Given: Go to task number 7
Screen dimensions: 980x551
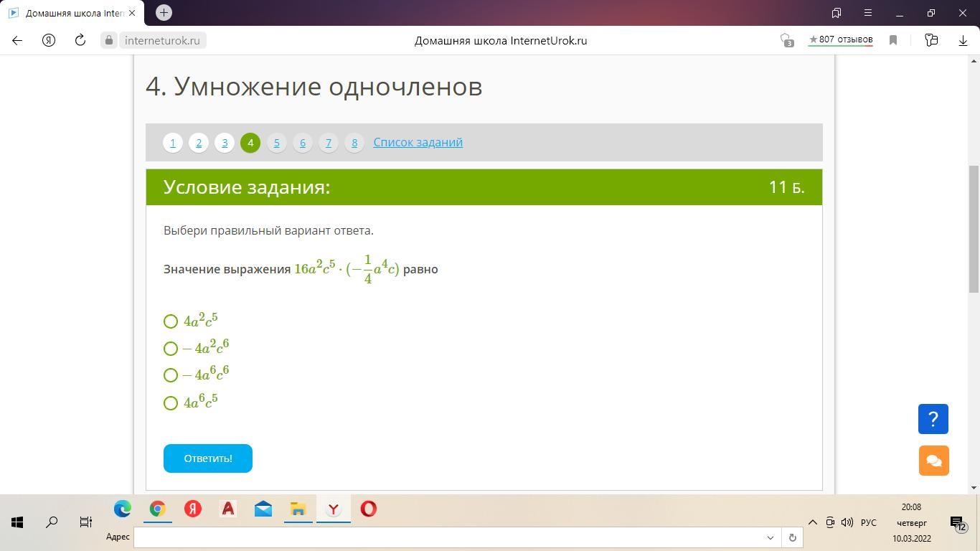Looking at the screenshot, I should (328, 142).
